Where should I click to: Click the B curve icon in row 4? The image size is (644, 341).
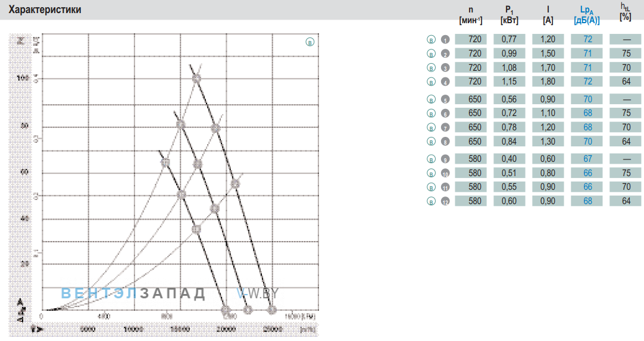click(x=431, y=82)
